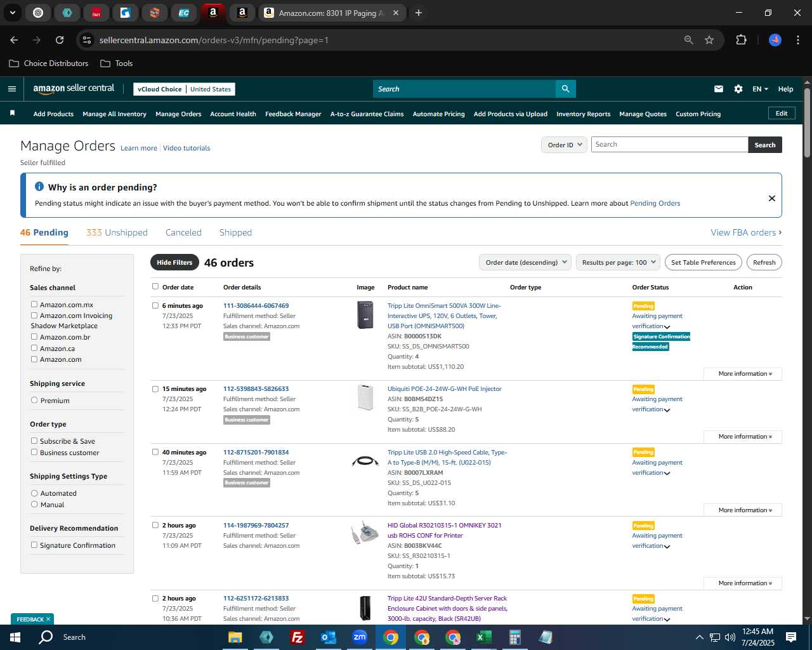Open the settings gear icon

pos(738,89)
